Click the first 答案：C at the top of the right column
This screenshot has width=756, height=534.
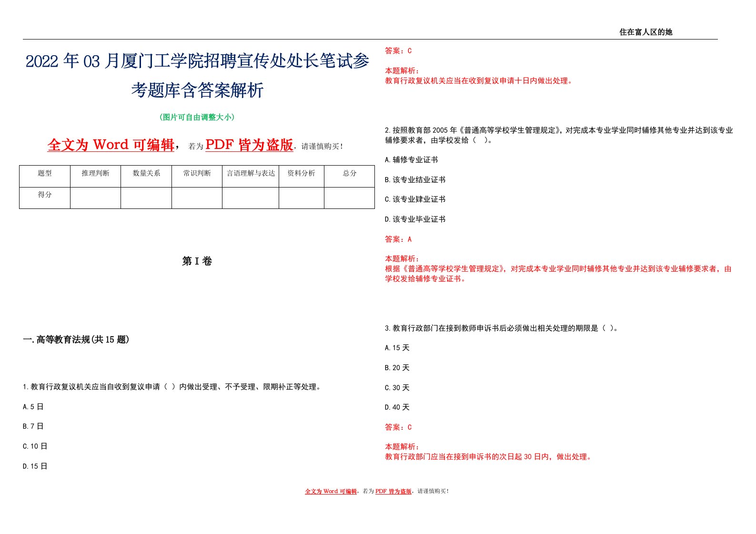click(x=398, y=51)
